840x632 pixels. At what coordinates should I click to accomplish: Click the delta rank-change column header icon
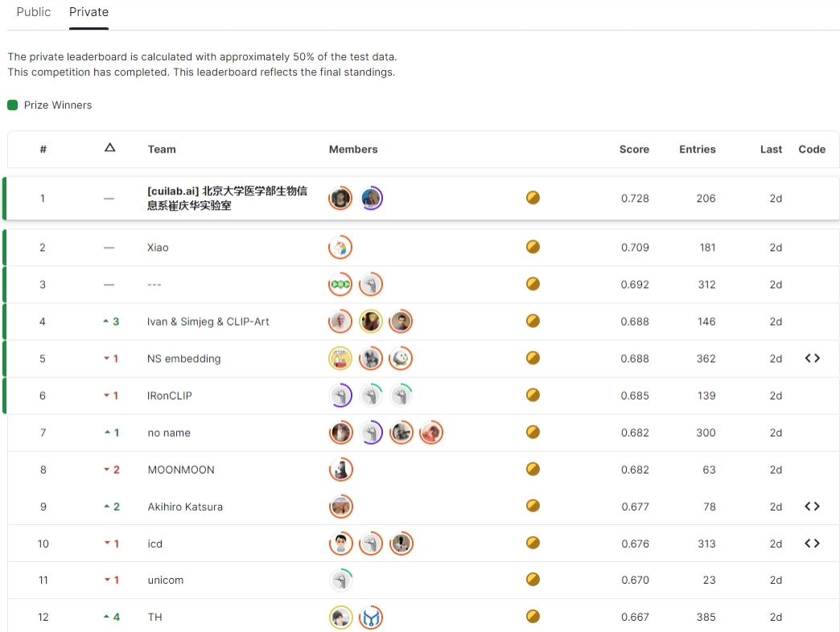pos(110,148)
